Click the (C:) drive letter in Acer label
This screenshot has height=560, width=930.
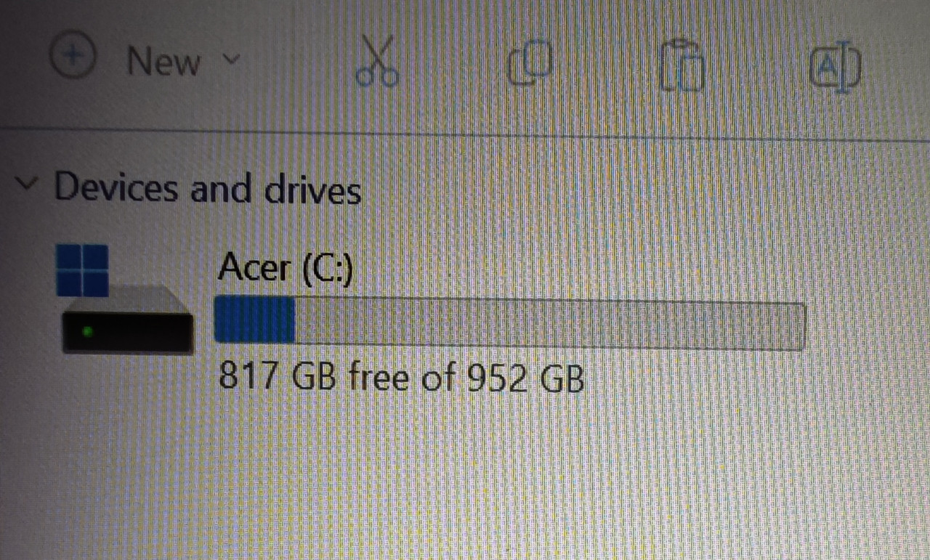click(x=327, y=269)
